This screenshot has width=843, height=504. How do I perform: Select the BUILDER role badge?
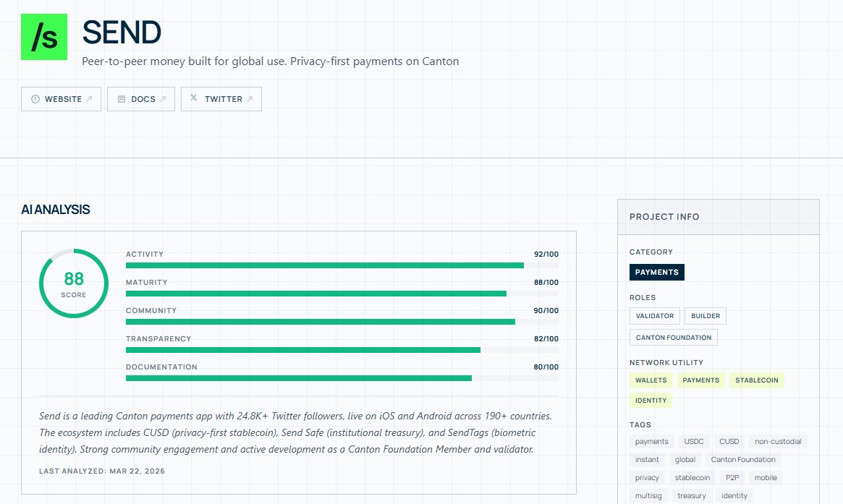pyautogui.click(x=705, y=316)
